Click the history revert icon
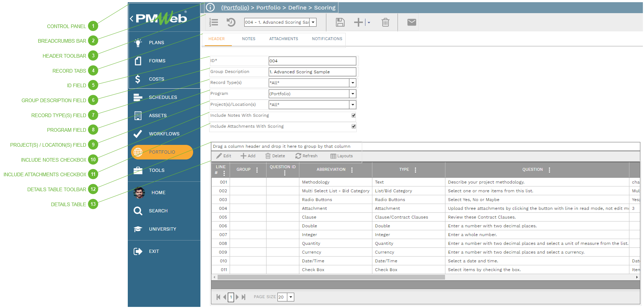 (x=231, y=22)
